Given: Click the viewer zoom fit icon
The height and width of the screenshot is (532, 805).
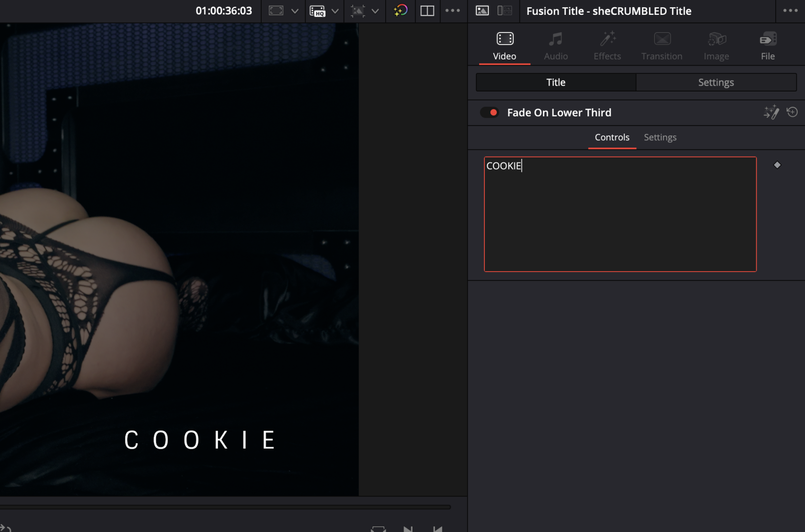Looking at the screenshot, I should pyautogui.click(x=276, y=11).
